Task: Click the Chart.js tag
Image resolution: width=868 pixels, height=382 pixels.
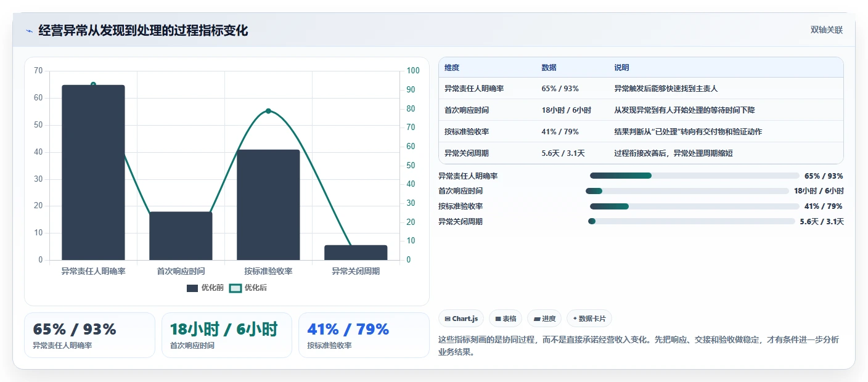Action: click(461, 319)
